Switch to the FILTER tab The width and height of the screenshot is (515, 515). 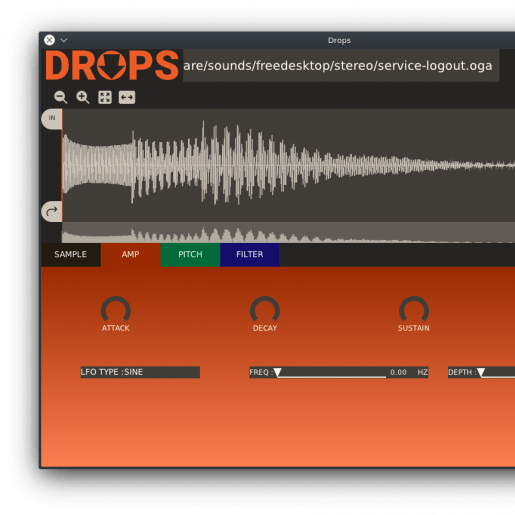pyautogui.click(x=250, y=255)
